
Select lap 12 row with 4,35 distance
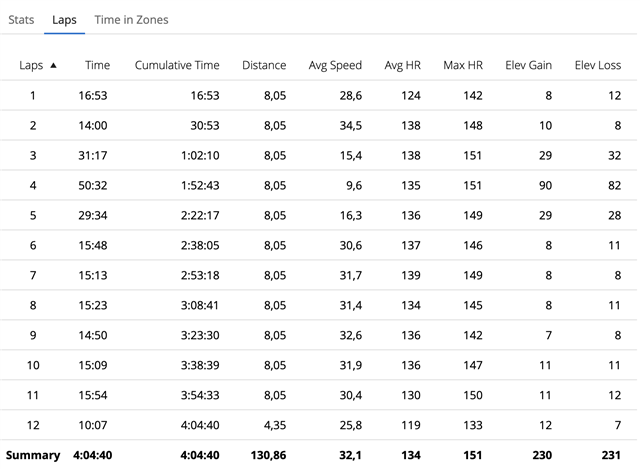click(318, 425)
